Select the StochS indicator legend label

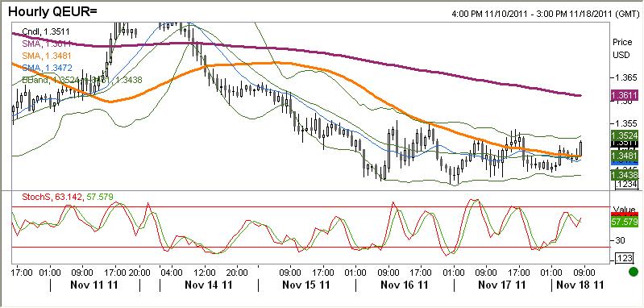[x=67, y=197]
